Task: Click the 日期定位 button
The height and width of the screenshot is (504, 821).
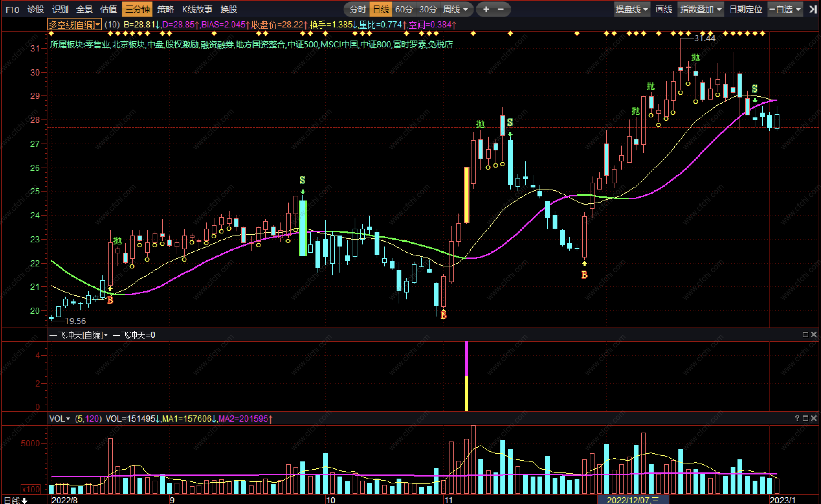Action: pos(746,9)
